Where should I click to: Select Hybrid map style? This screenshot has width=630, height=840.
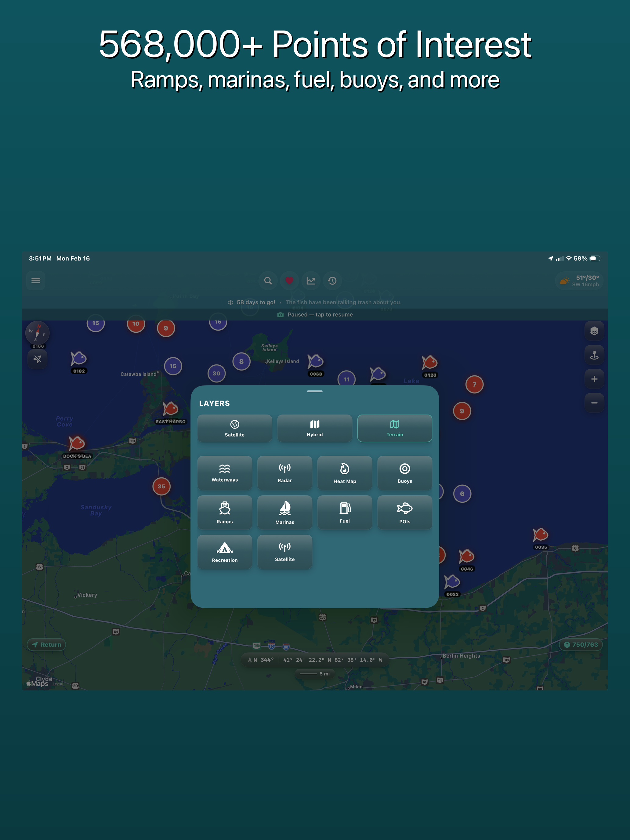(x=315, y=428)
